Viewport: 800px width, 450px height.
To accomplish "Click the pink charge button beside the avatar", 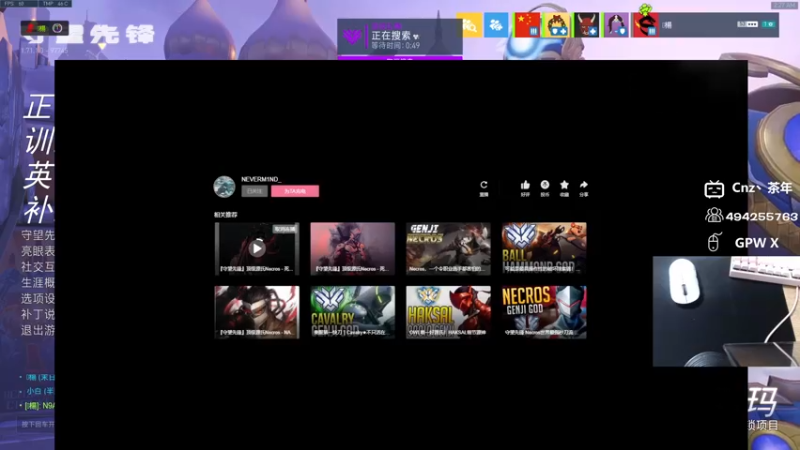I will point(295,191).
